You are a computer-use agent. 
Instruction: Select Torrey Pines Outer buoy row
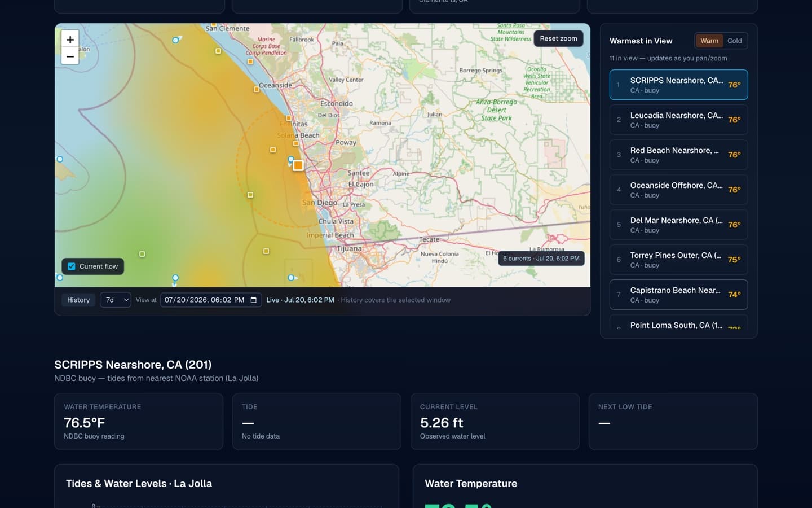click(678, 260)
